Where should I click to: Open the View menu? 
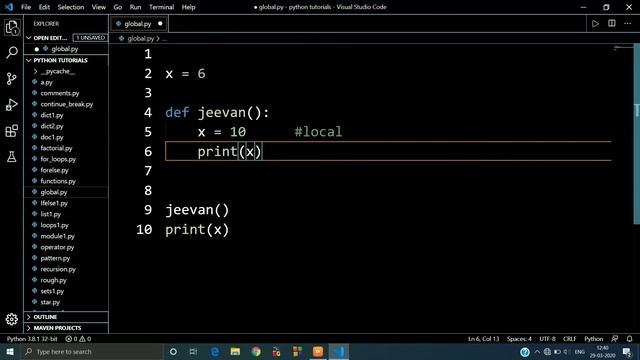[98, 7]
